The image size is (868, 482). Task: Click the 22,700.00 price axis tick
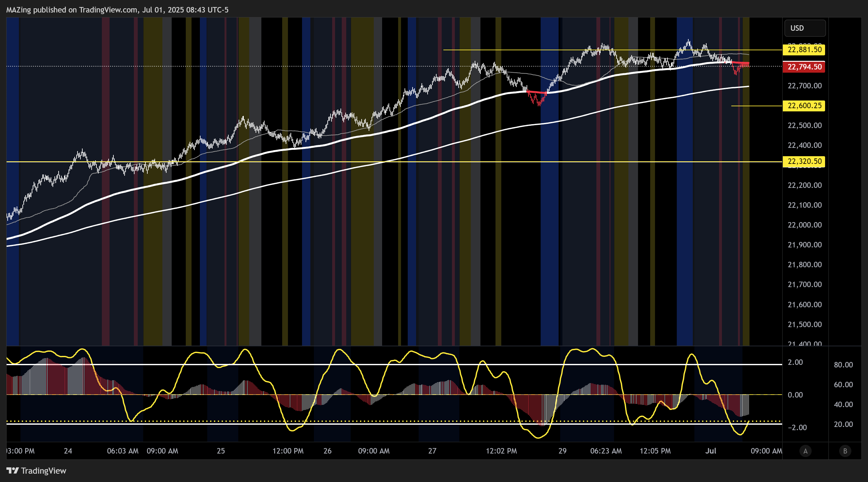click(805, 86)
